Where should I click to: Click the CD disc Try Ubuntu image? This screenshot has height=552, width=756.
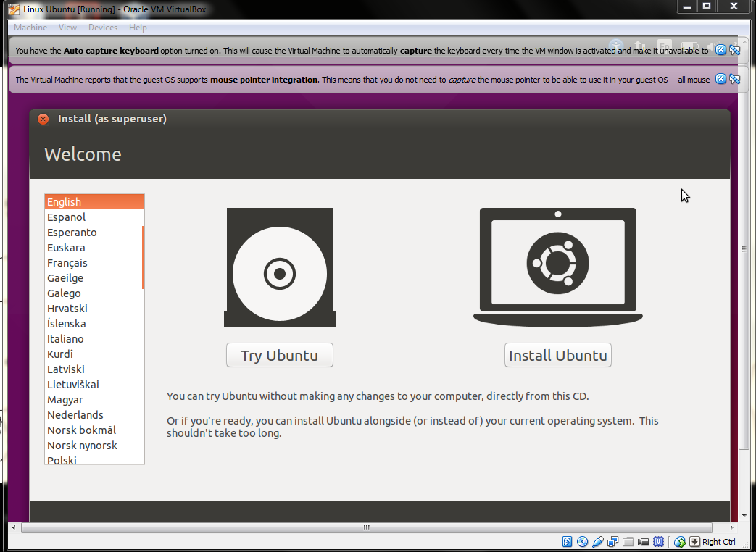point(280,268)
